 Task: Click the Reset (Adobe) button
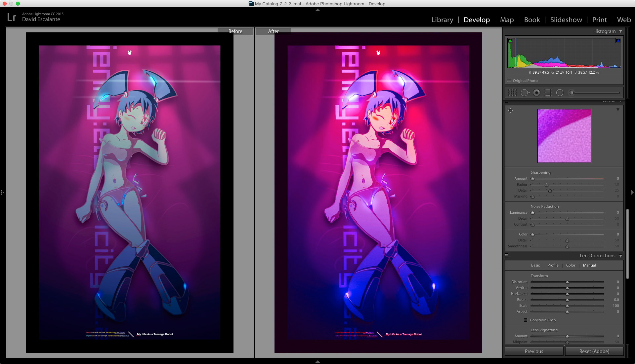pos(594,351)
